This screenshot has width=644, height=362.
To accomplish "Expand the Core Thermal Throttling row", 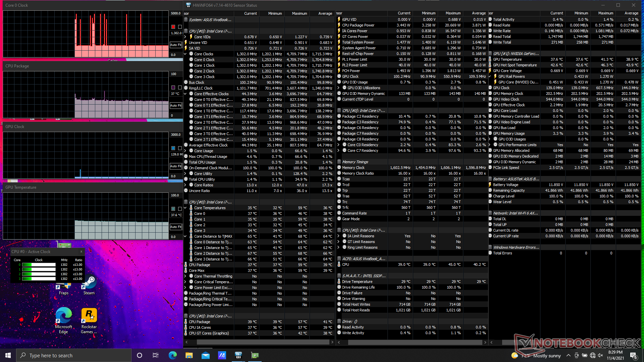I will pos(185,277).
